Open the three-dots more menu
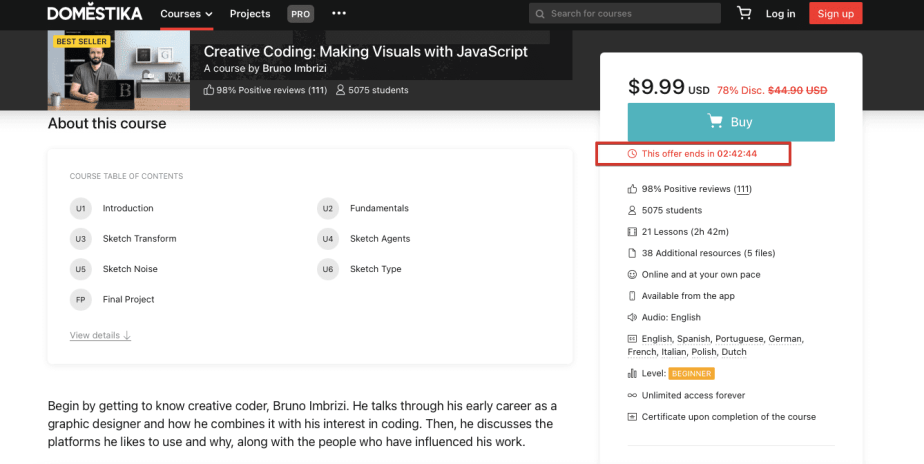The width and height of the screenshot is (924, 464). click(339, 13)
